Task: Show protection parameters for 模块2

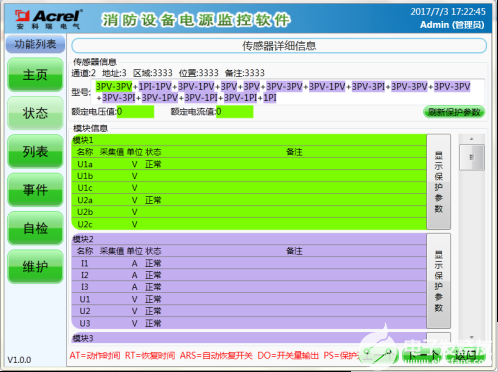Action: 439,281
